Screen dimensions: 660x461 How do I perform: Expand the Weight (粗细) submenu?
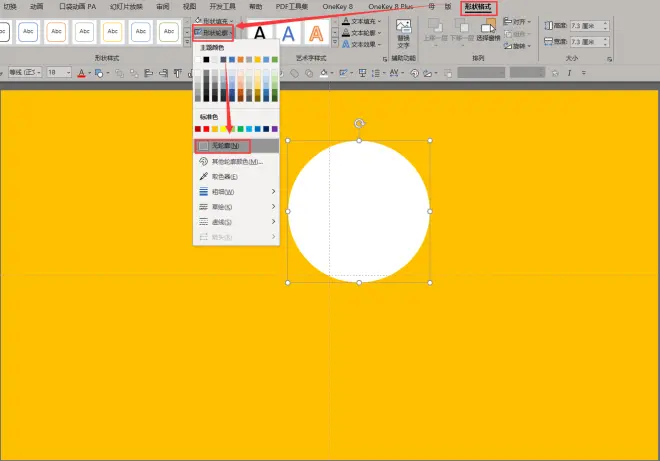(236, 192)
